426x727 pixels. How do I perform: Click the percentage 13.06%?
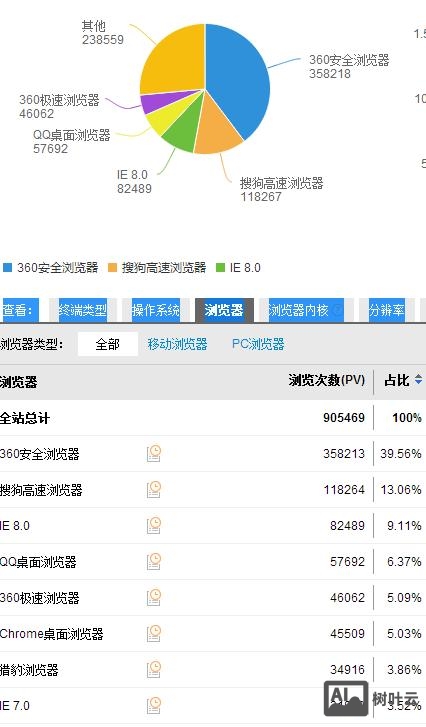click(401, 490)
